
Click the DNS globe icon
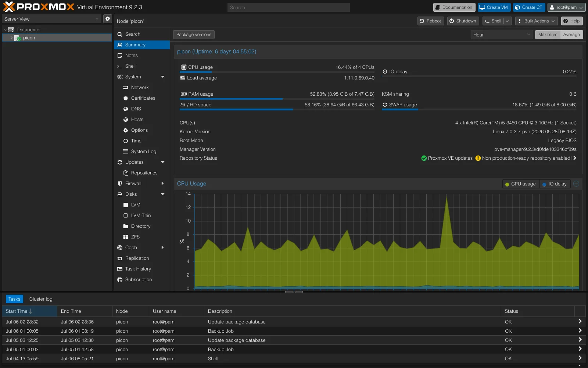126,109
